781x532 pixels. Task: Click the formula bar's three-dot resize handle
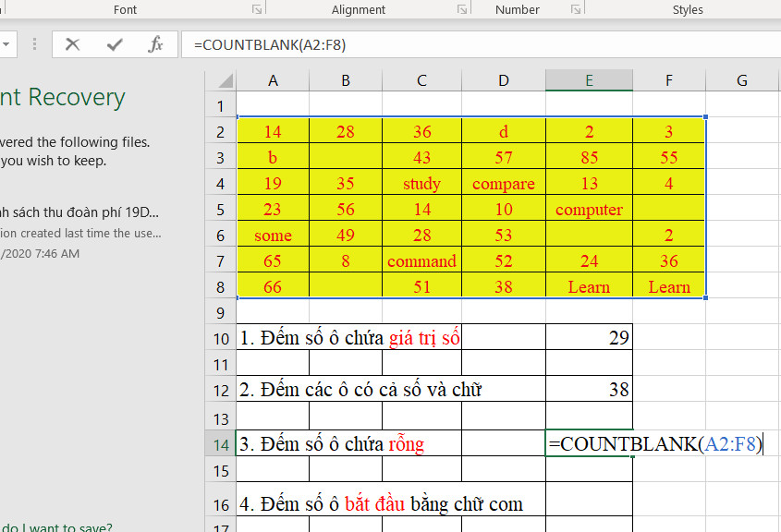point(35,44)
